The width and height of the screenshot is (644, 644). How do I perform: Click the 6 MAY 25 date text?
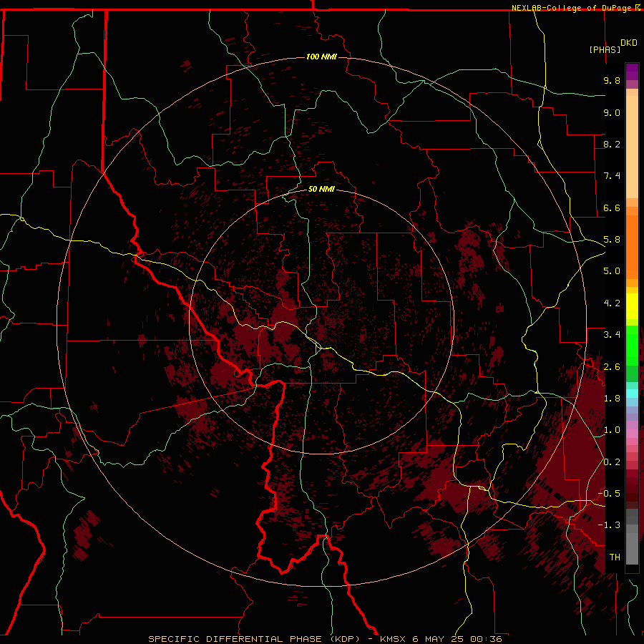[439, 639]
